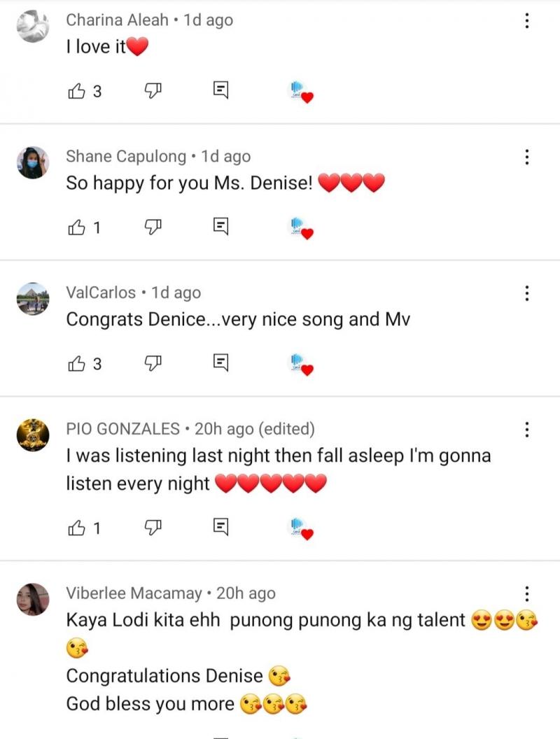Open three-dot menu on ValCarlos's comment
Image resolution: width=560 pixels, height=739 pixels.
point(527,293)
